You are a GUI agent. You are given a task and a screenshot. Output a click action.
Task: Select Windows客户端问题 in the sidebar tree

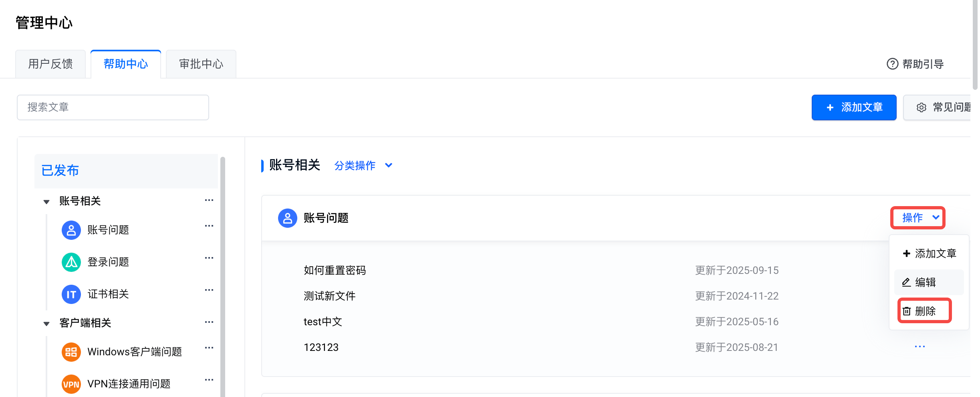pyautogui.click(x=135, y=352)
